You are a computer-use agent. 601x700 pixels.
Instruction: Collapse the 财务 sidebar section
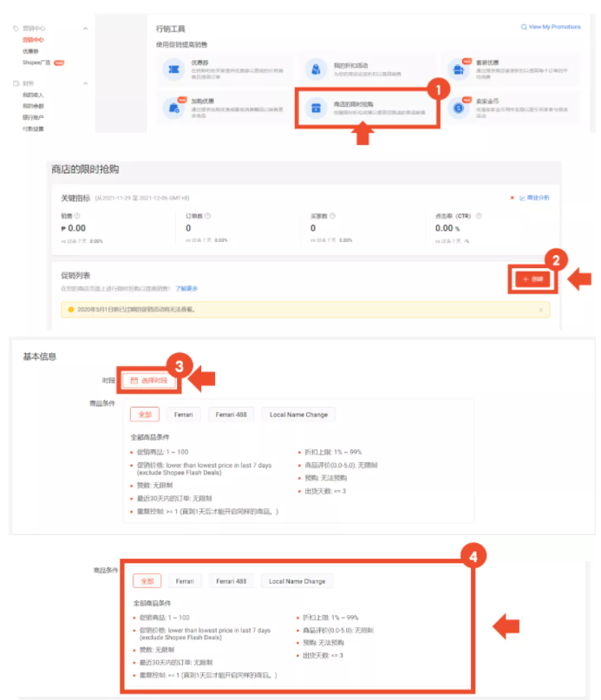tap(85, 83)
